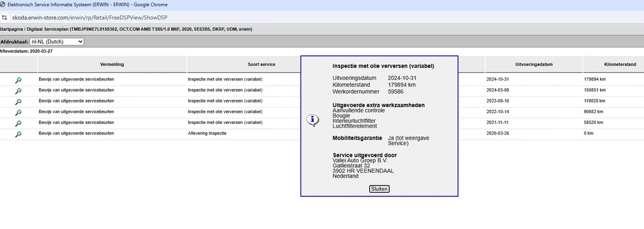This screenshot has width=644, height=229.
Task: Select the 2021-11-11 date cell
Action: [x=497, y=122]
